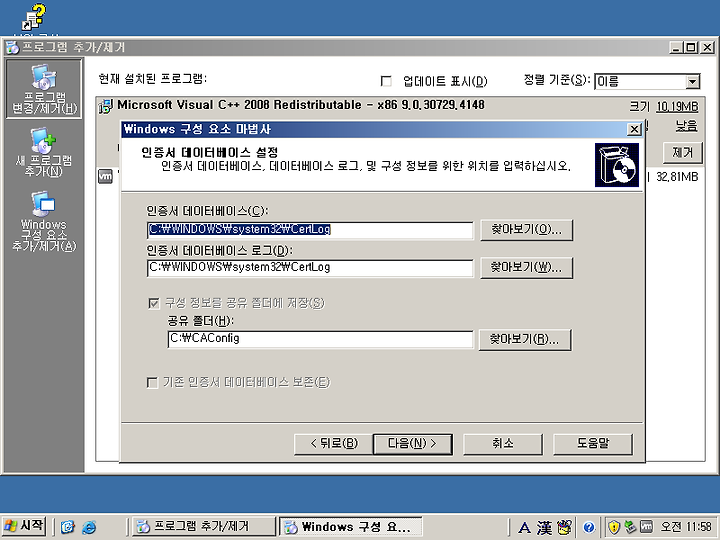Viewport: 720px width, 540px height.
Task: Click the certificate database path field
Action: [310, 230]
